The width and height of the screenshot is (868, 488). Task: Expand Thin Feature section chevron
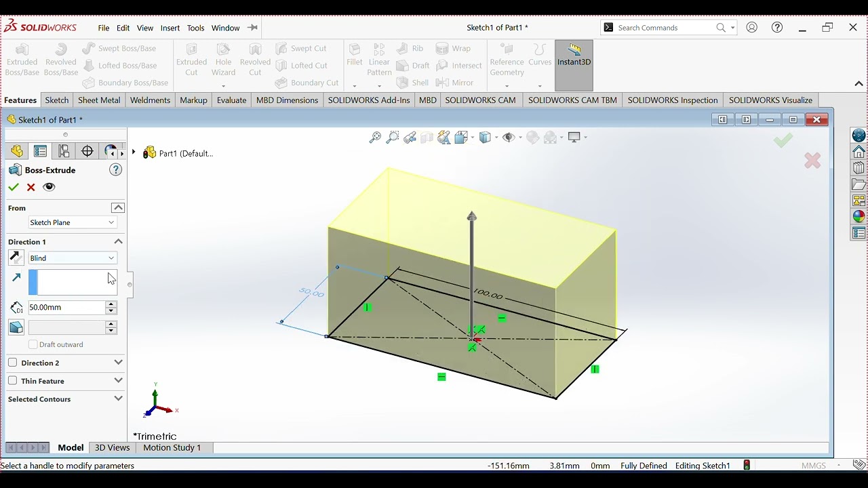tap(118, 381)
